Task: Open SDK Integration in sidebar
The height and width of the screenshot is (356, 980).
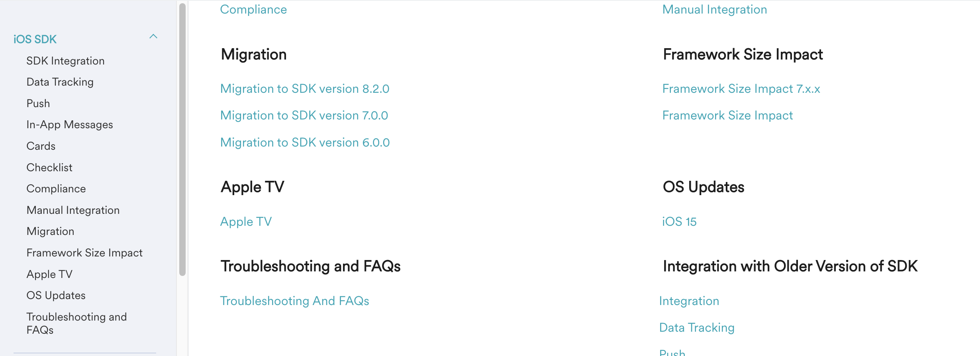Action: [65, 61]
